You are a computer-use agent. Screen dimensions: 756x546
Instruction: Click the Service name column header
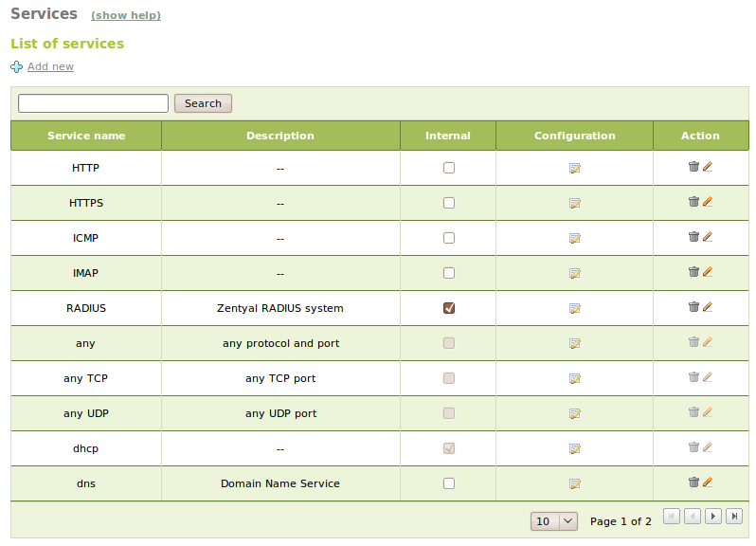(x=86, y=136)
